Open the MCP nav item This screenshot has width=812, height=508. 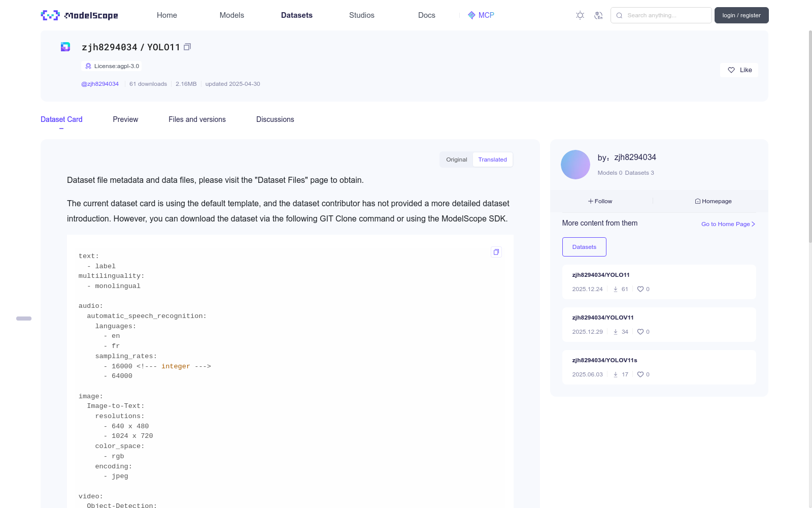(x=481, y=15)
